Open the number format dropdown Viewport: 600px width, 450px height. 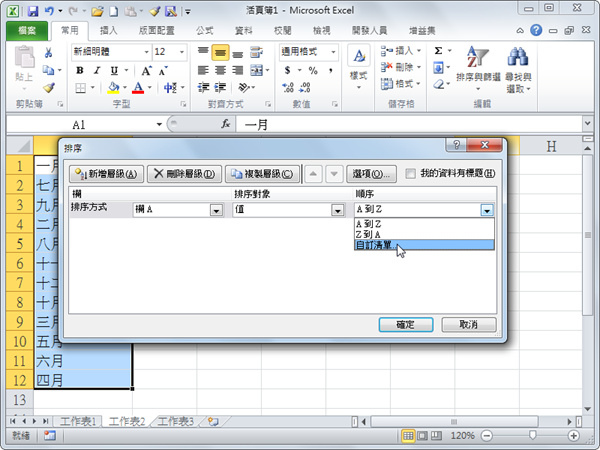[x=333, y=52]
